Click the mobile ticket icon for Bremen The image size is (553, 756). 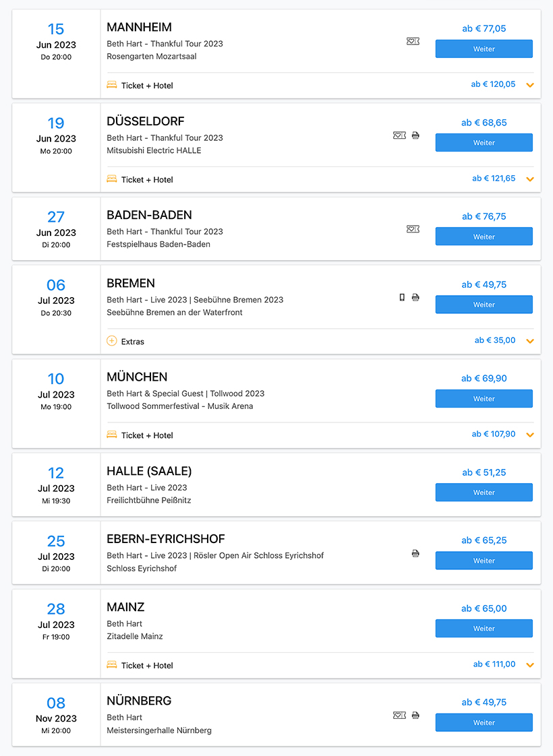[402, 298]
